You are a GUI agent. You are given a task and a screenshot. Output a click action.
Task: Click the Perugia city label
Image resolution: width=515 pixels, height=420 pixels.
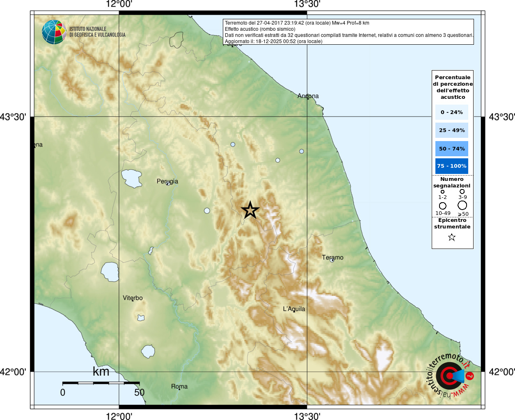click(x=167, y=181)
